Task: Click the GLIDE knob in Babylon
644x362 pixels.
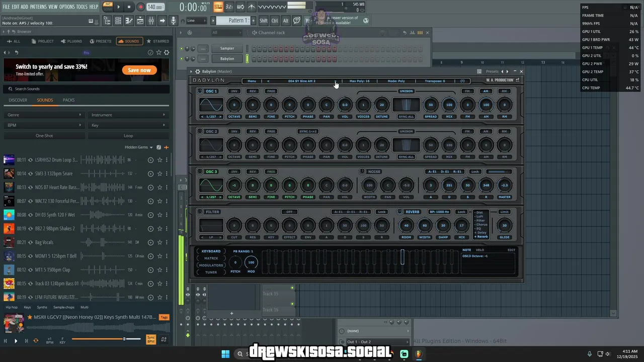Action: pyautogui.click(x=505, y=226)
